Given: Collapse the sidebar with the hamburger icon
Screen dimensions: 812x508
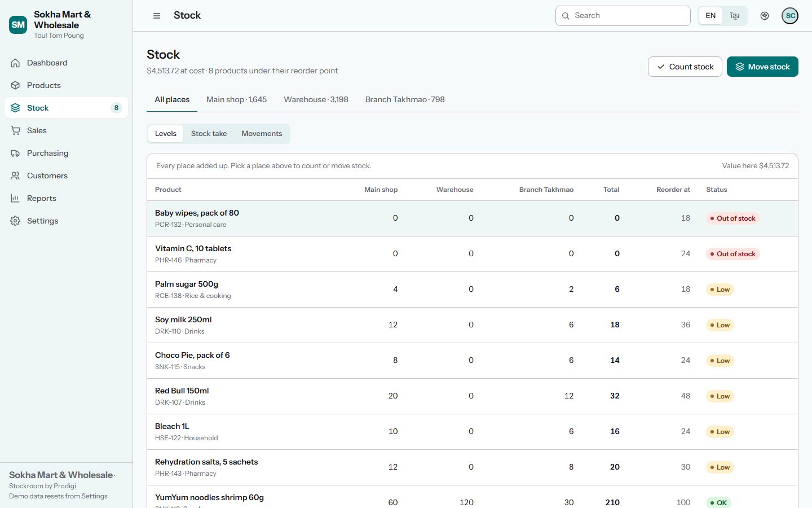Looking at the screenshot, I should (157, 16).
